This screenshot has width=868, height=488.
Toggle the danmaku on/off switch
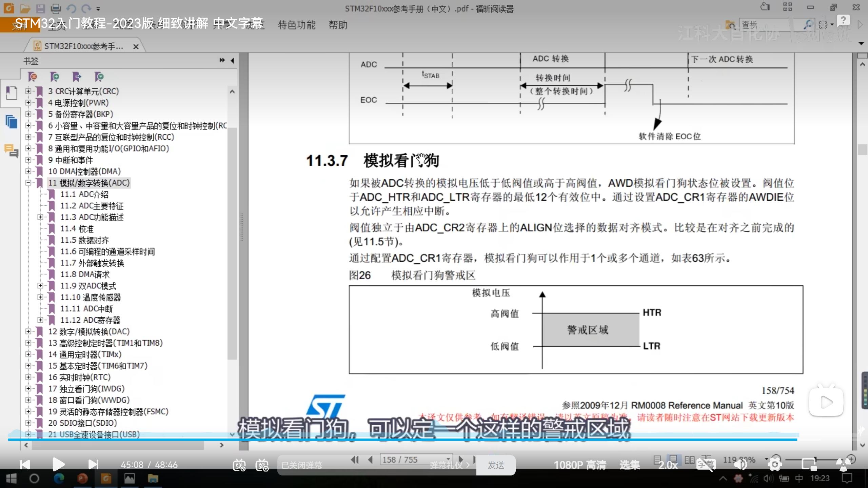[x=239, y=465]
